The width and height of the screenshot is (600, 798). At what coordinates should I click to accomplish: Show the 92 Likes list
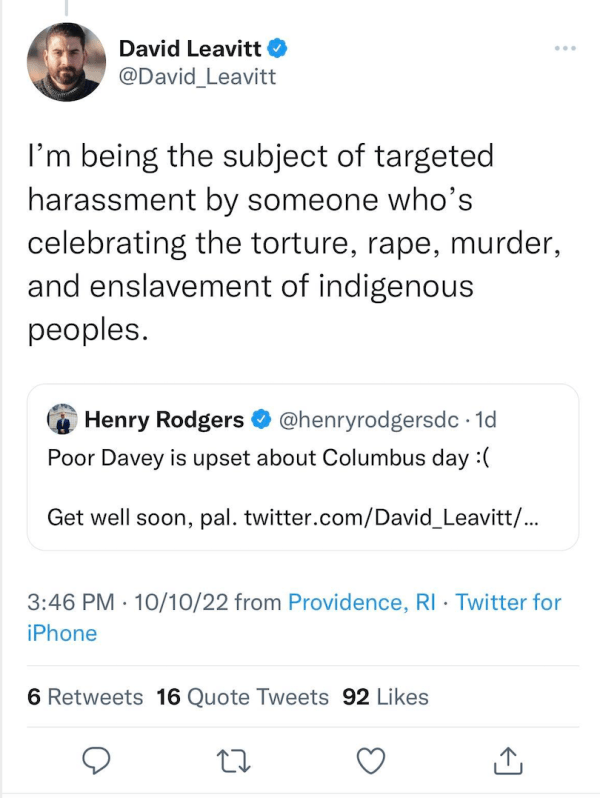coord(385,696)
